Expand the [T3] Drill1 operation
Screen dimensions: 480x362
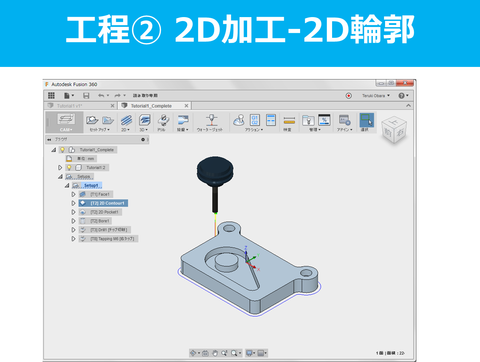pos(73,230)
